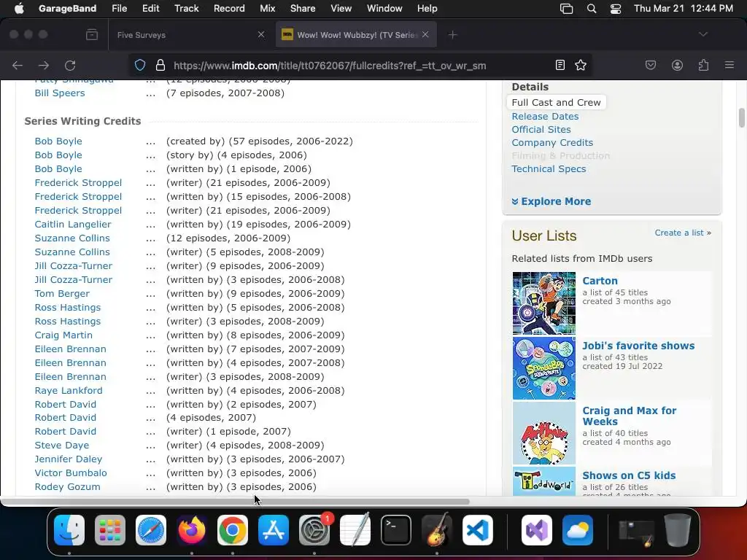Reload the IMDb page
The height and width of the screenshot is (560, 747).
coord(70,65)
